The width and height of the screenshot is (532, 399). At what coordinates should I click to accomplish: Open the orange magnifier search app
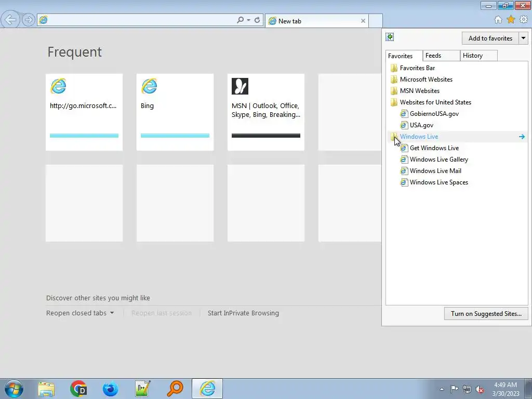pos(175,389)
